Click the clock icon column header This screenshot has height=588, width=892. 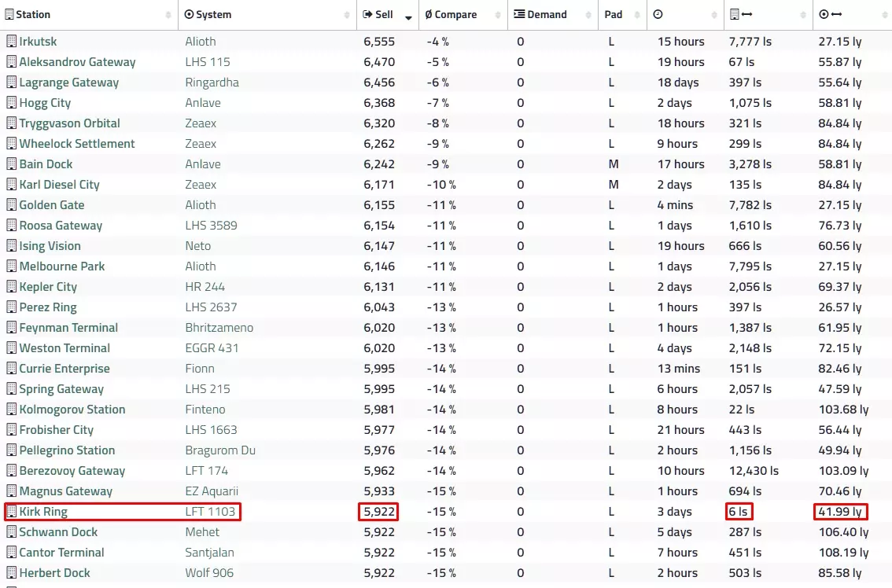(x=658, y=15)
